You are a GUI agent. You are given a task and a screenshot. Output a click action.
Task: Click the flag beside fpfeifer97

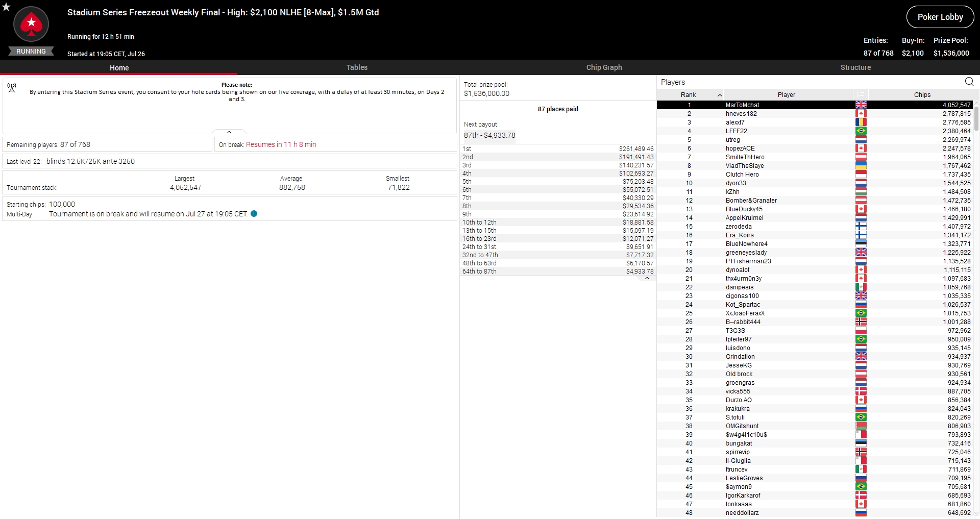(x=861, y=339)
